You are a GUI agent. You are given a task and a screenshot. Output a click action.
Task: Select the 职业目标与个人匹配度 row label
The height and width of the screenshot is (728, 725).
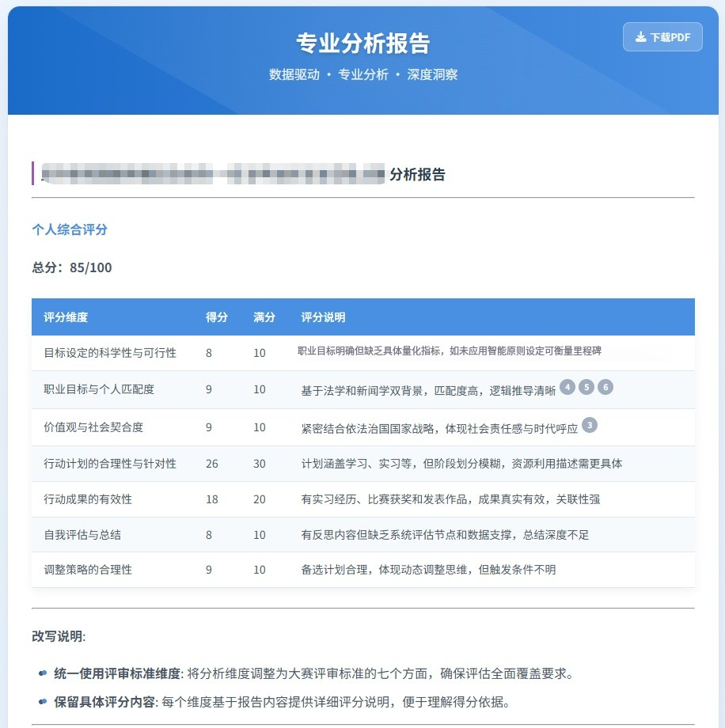click(x=99, y=389)
